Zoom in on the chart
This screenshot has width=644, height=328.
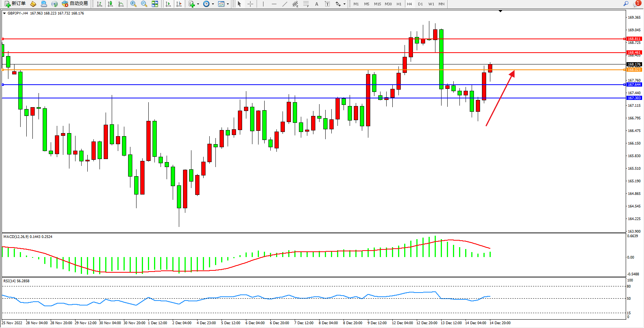click(x=133, y=4)
